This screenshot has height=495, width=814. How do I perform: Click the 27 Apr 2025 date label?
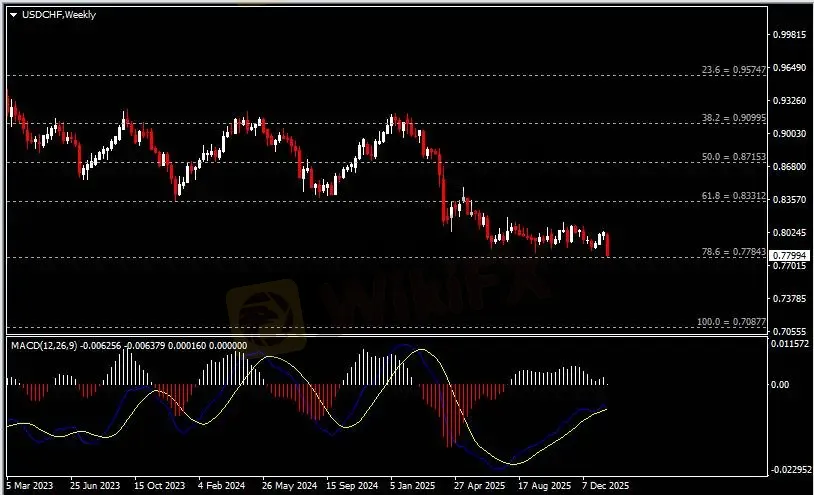(x=479, y=485)
